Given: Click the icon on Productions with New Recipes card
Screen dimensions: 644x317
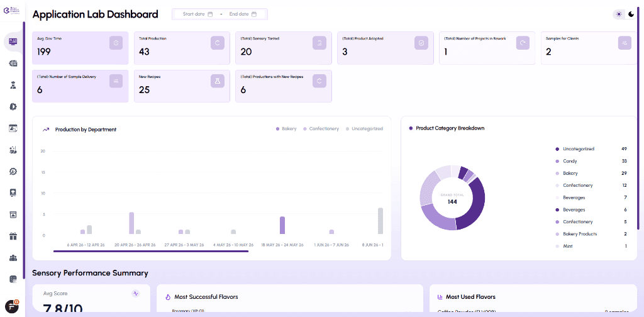Looking at the screenshot, I should pyautogui.click(x=319, y=81).
